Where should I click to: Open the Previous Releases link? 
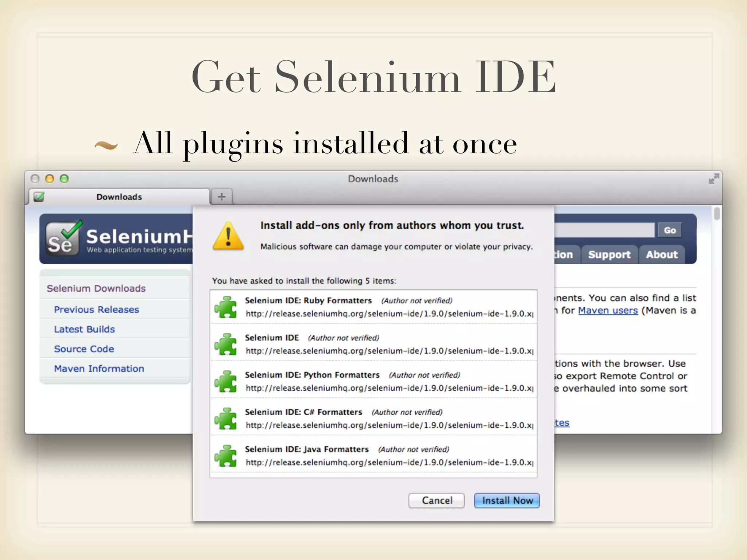[97, 310]
